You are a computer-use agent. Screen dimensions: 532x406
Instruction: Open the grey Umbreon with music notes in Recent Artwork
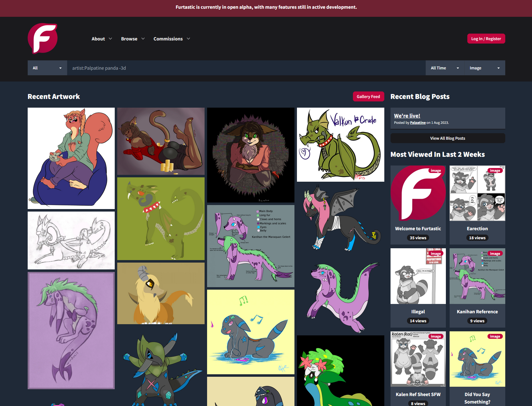(x=251, y=332)
